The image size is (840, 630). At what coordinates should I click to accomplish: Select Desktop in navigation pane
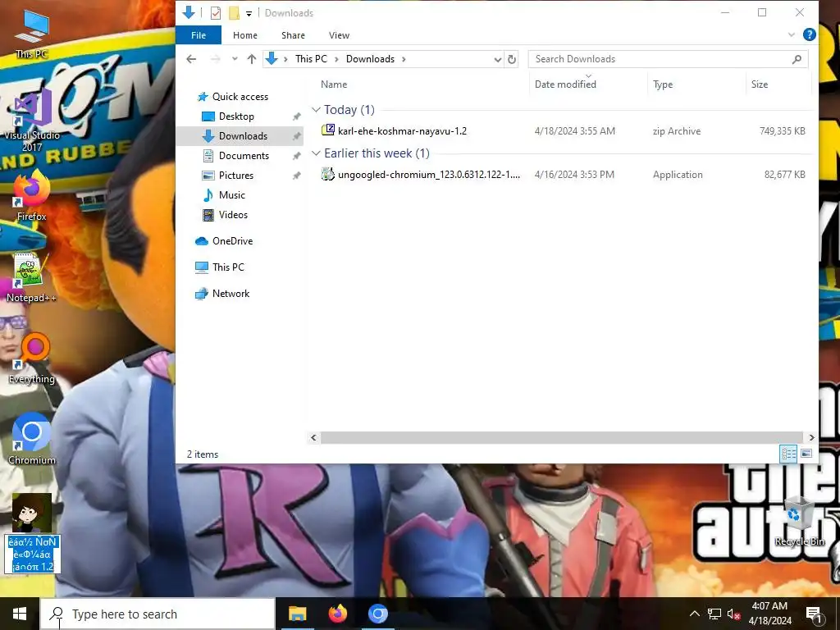click(236, 116)
